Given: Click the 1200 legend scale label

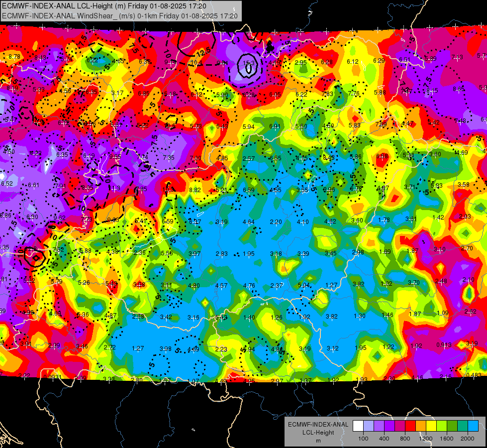Looking at the screenshot, I should [x=426, y=439].
